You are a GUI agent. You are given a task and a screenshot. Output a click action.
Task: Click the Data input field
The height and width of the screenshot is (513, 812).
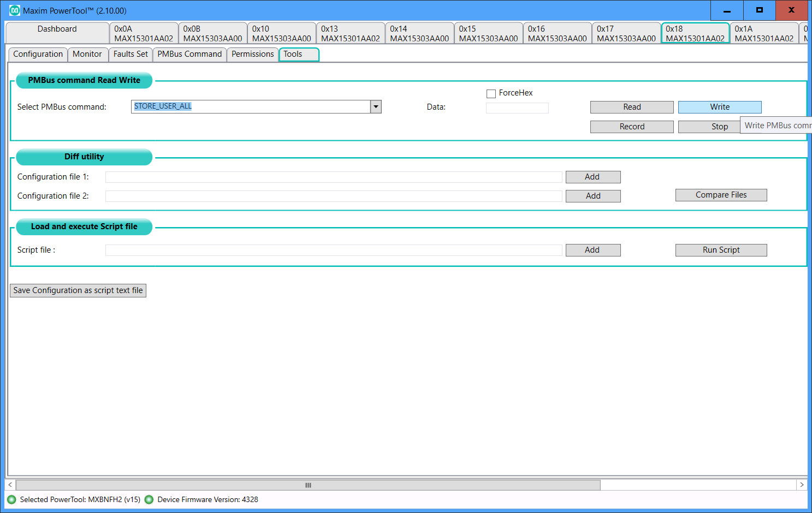[517, 108]
